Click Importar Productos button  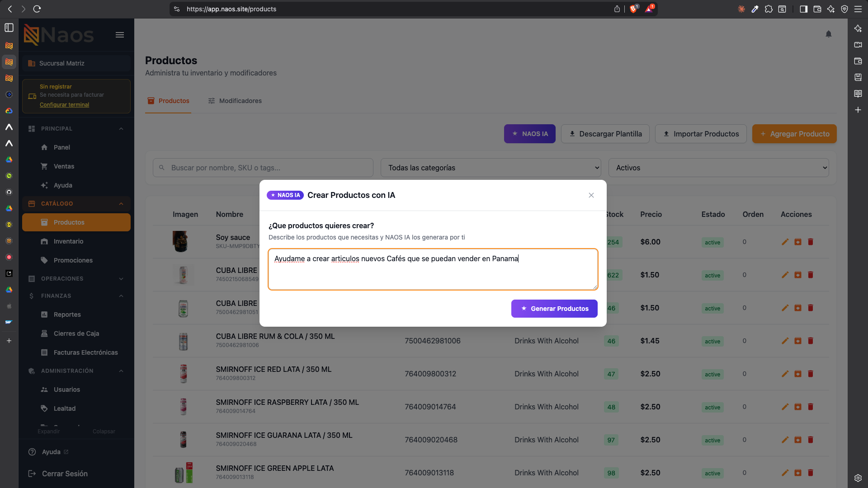click(701, 134)
